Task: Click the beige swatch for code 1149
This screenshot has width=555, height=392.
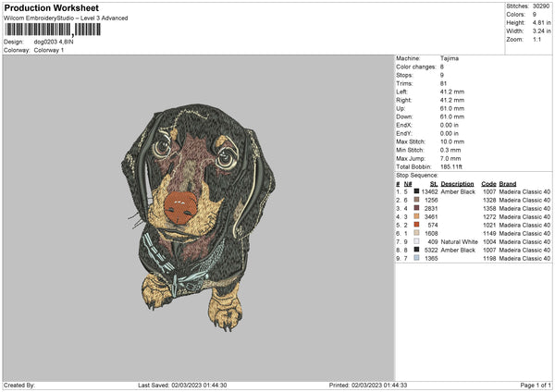Action: (x=416, y=233)
